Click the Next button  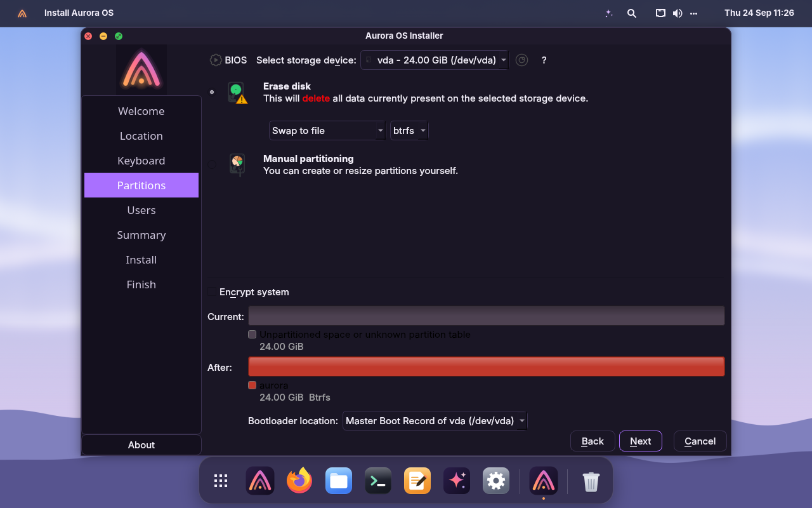(x=641, y=441)
